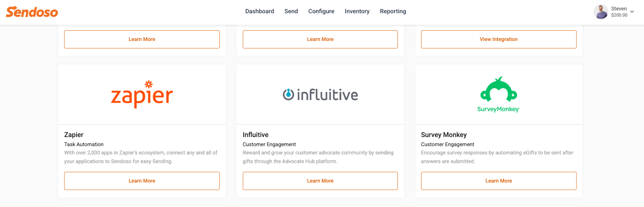
Task: Open the Configure menu
Action: 321,11
